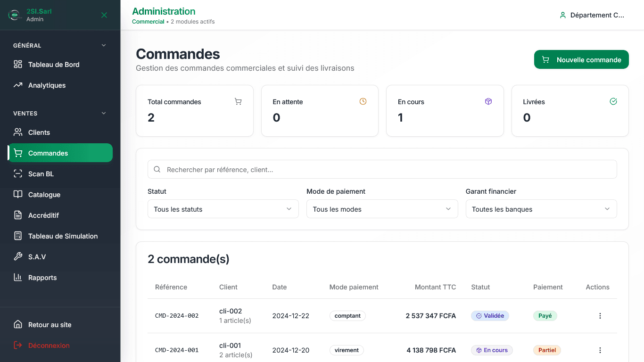
Task: Open Analytiques in the sidebar
Action: 60,85
